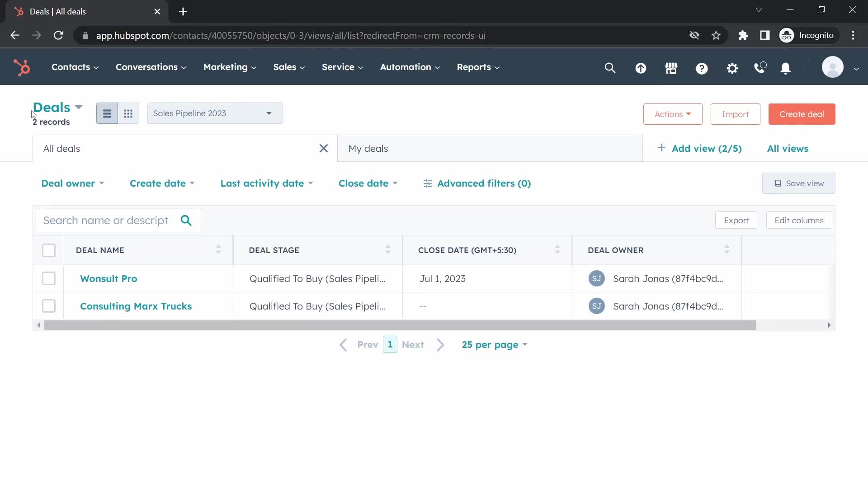
Task: Click the 25 per page stepper control
Action: click(x=494, y=344)
